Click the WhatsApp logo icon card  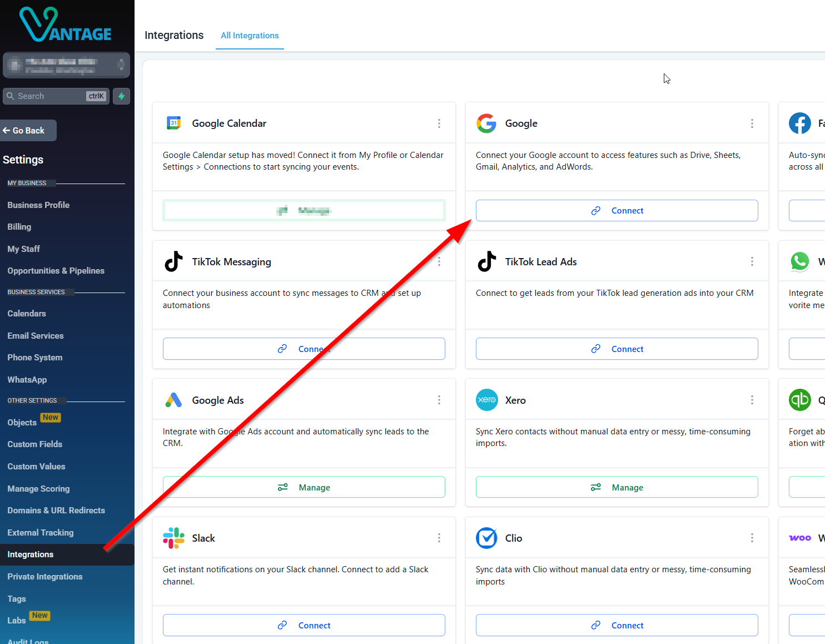(x=800, y=261)
